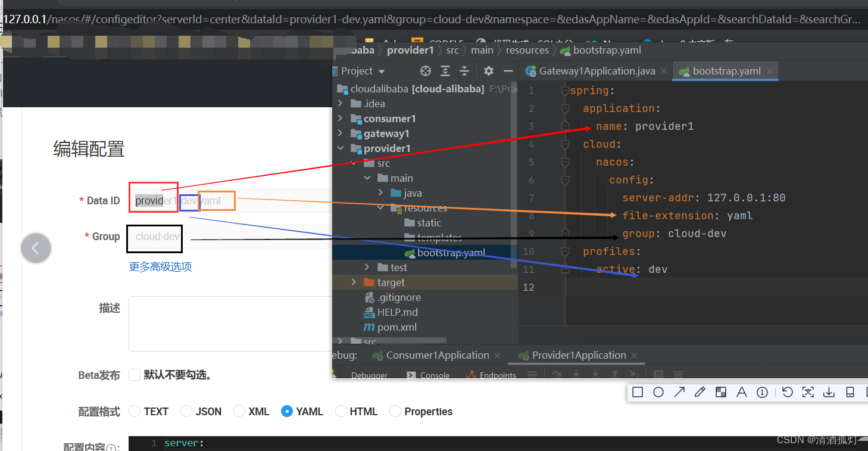Click the Collapse All icon in Project panel
The height and width of the screenshot is (451, 868).
click(464, 71)
